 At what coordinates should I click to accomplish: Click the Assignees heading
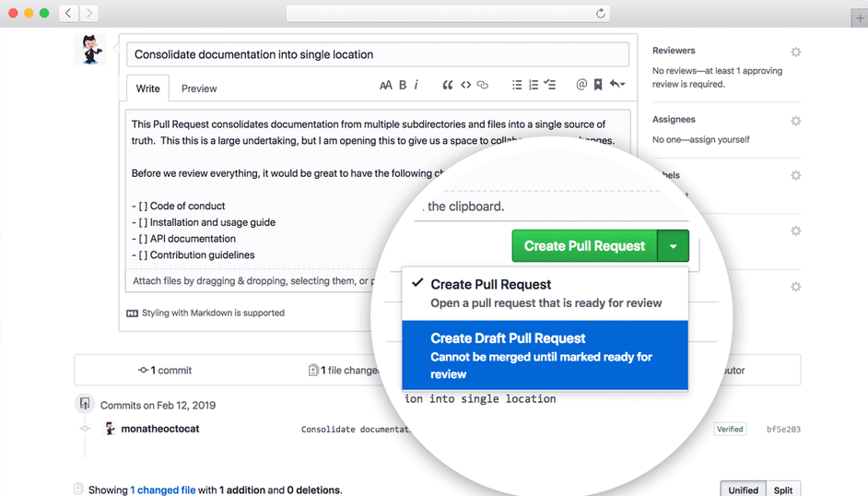pos(674,119)
